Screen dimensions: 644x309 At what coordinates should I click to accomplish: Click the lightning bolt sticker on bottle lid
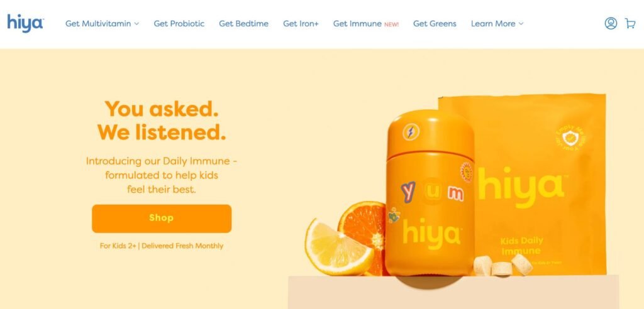coord(410,132)
